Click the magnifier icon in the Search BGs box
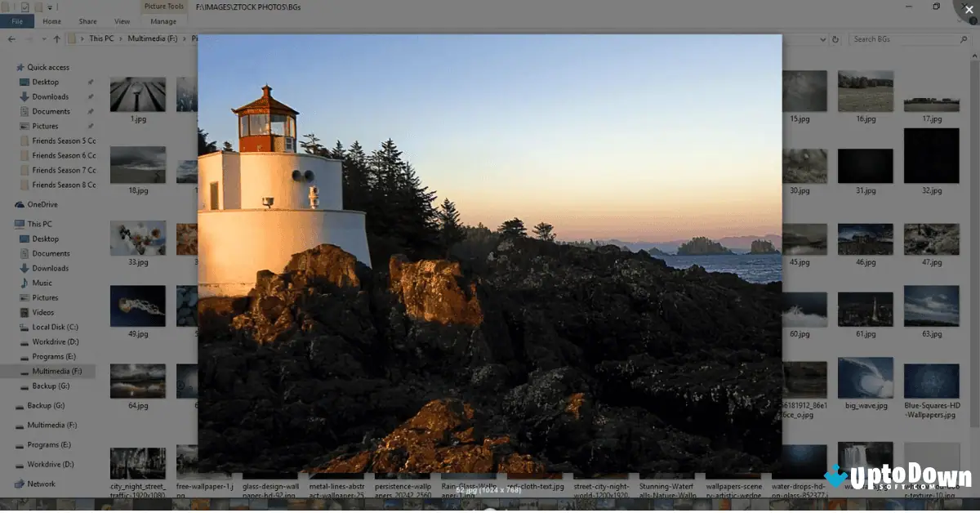The image size is (980, 513). click(963, 38)
